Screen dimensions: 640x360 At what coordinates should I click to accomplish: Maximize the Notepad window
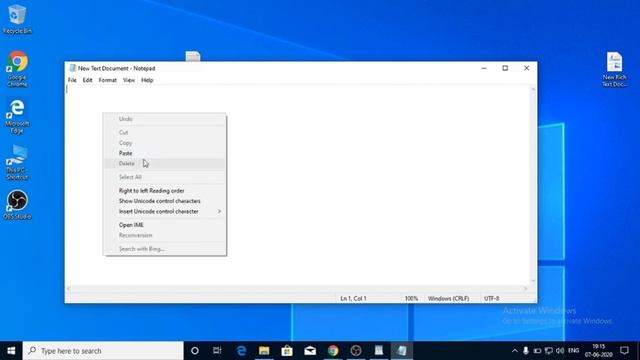coord(505,68)
